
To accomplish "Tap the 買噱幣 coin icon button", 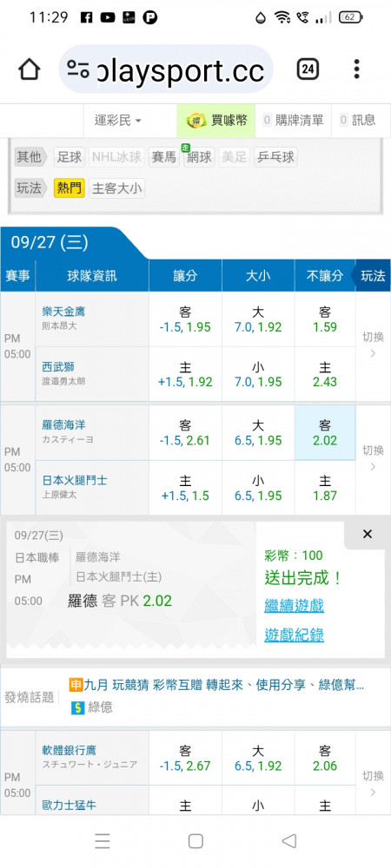I will [x=216, y=120].
